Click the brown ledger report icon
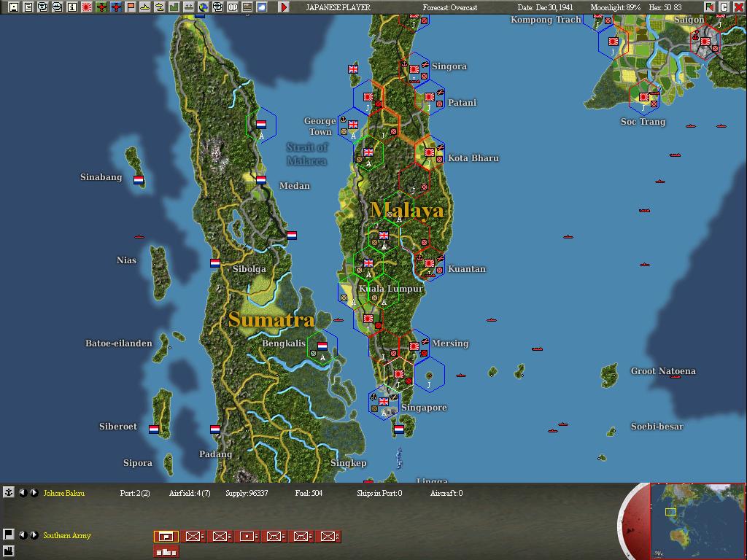This screenshot has width=747, height=560. (x=247, y=7)
